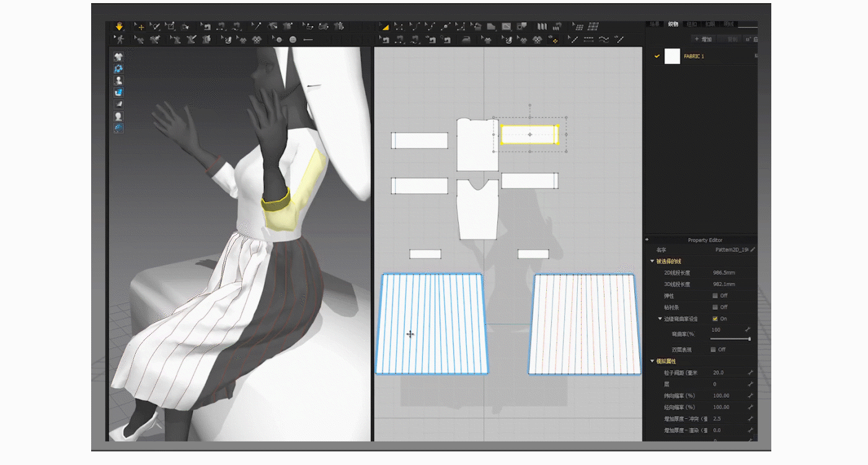Image resolution: width=868 pixels, height=465 pixels.
Task: Click the fold/pleat stripes icon in the 2D toolbar
Action: coord(542,27)
